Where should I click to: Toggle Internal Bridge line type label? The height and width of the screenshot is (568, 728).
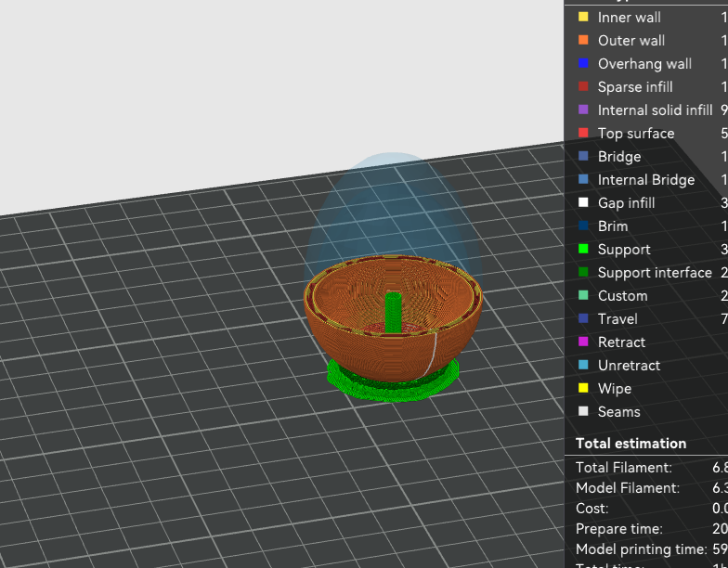[x=646, y=180]
